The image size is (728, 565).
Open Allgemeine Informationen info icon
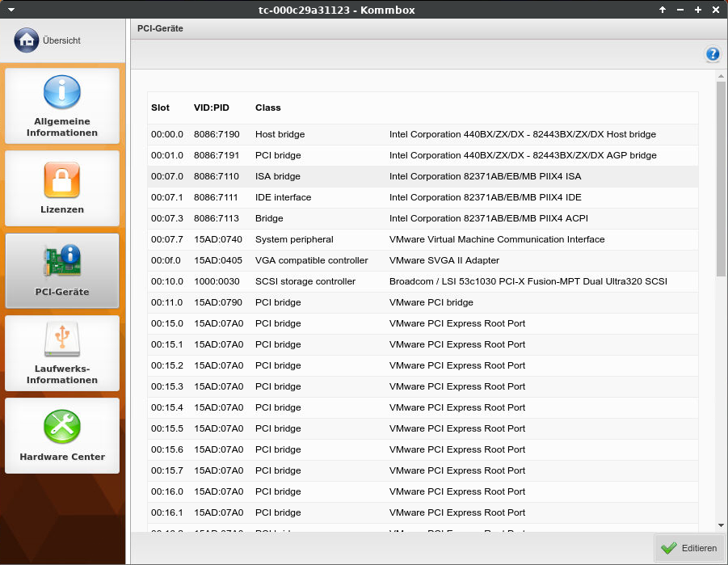click(x=62, y=92)
